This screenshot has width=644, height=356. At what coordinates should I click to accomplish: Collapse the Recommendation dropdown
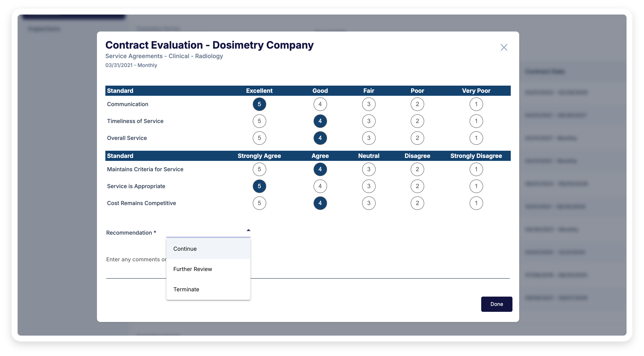point(248,230)
